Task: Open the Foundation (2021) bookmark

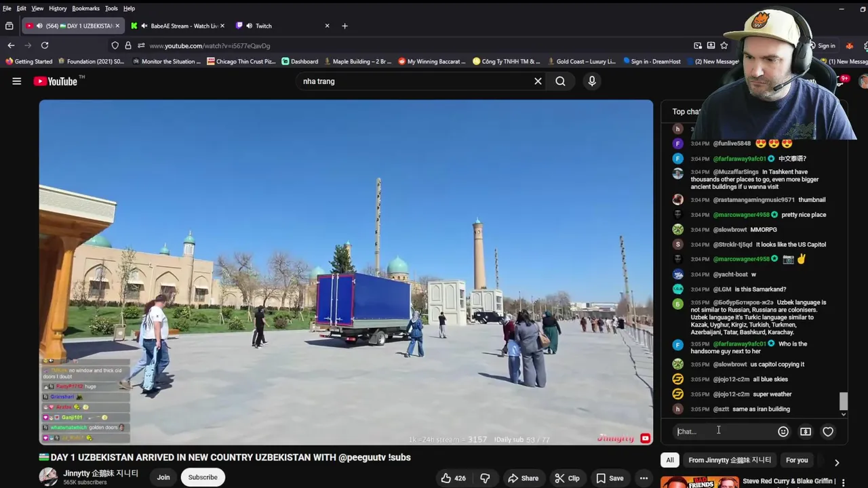Action: (91, 62)
